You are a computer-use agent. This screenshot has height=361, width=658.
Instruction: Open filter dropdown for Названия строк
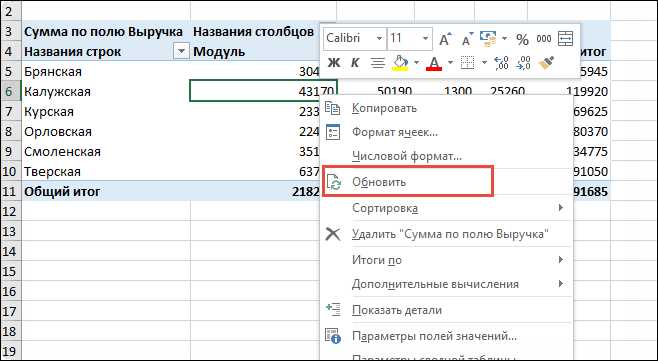(x=181, y=52)
